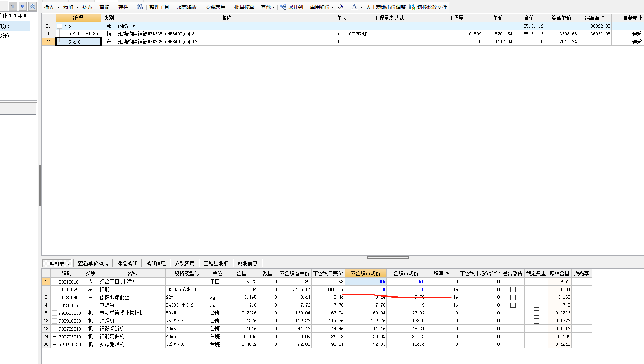Switch to the 标准换算 tab
The image size is (644, 364).
click(127, 263)
